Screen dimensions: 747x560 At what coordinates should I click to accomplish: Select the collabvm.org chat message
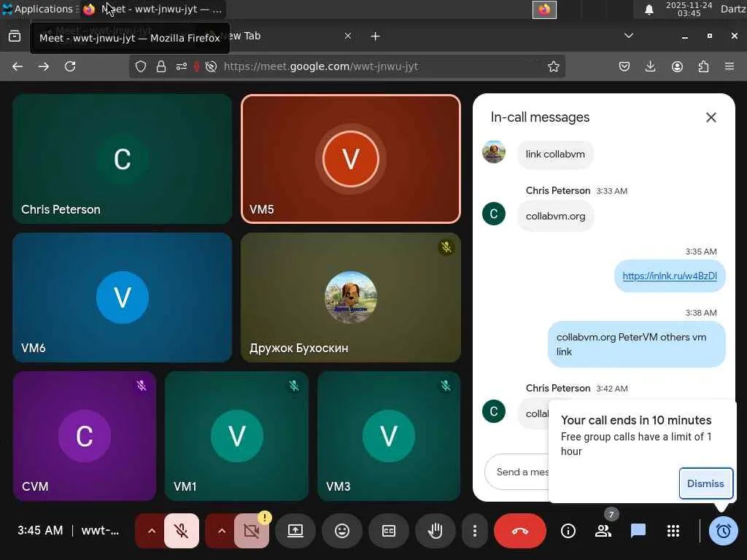[555, 216]
